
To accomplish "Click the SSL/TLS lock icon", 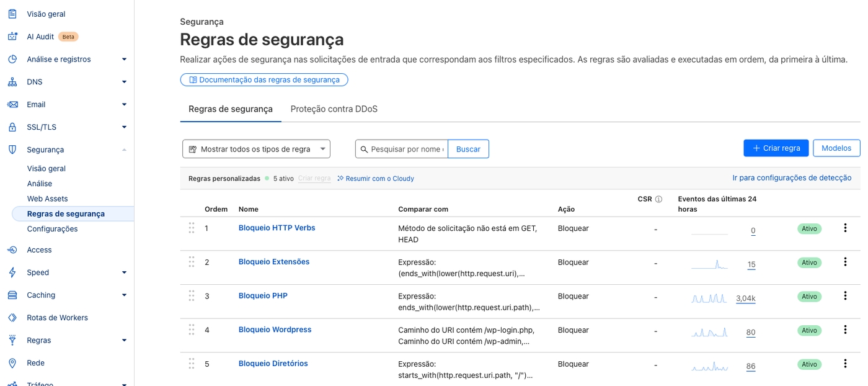I will coord(12,127).
